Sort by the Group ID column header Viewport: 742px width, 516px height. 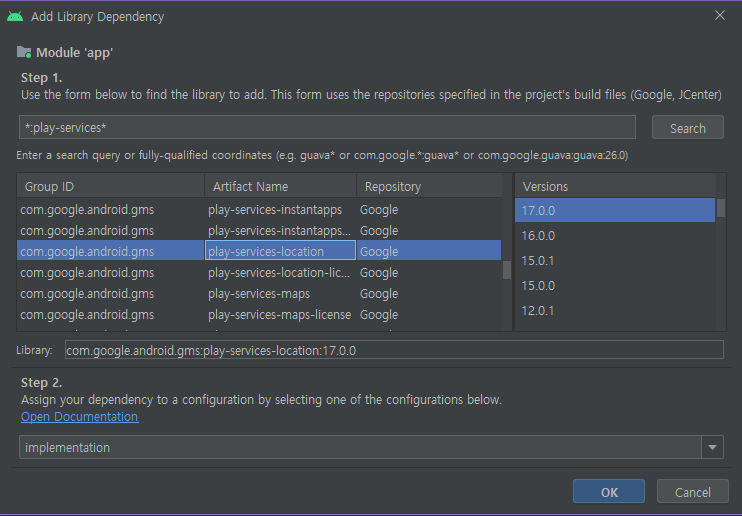[x=111, y=187]
